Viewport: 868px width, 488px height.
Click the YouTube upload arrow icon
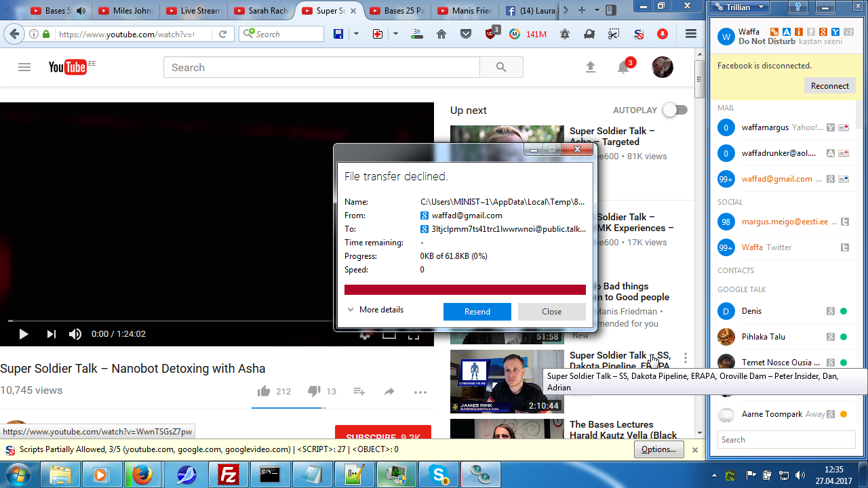[x=590, y=67]
